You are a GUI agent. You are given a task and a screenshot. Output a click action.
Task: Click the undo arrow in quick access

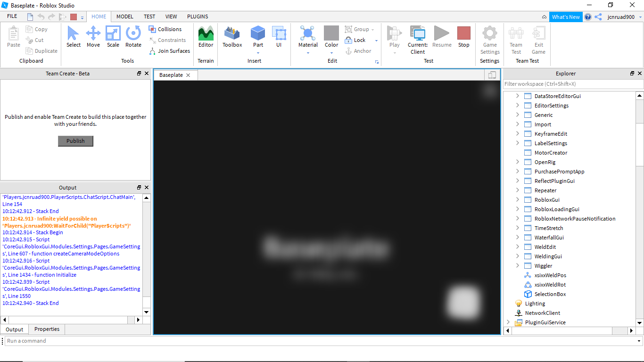41,17
